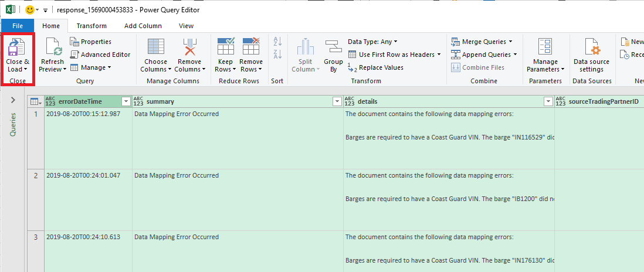Image resolution: width=644 pixels, height=272 pixels.
Task: Click the smiley feedback icon
Action: tap(29, 10)
